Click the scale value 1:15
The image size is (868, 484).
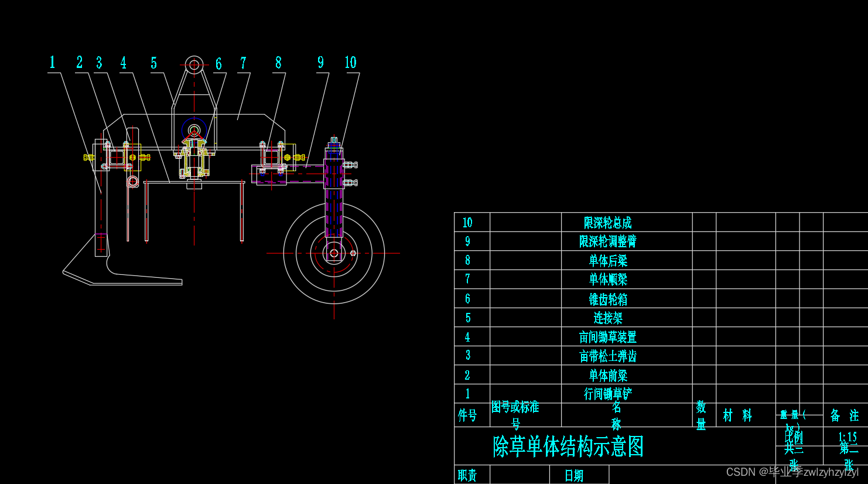click(x=848, y=437)
